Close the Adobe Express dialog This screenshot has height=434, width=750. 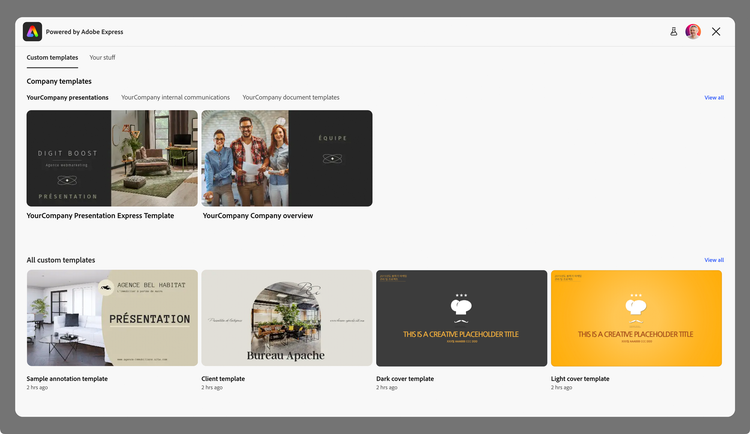(716, 32)
